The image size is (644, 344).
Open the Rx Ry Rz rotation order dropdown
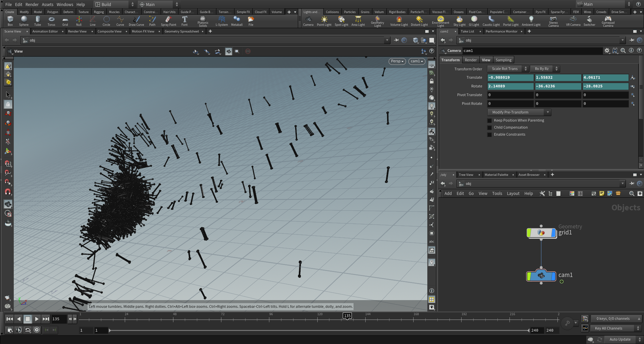pos(546,69)
